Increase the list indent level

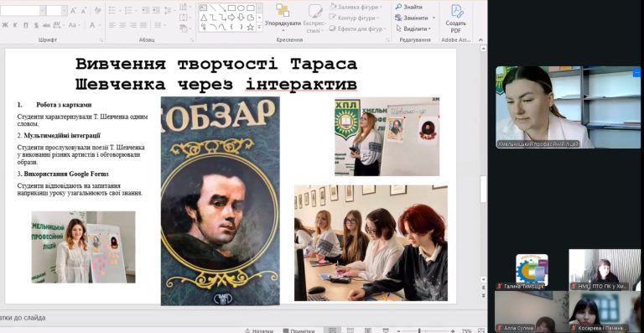[x=156, y=10]
